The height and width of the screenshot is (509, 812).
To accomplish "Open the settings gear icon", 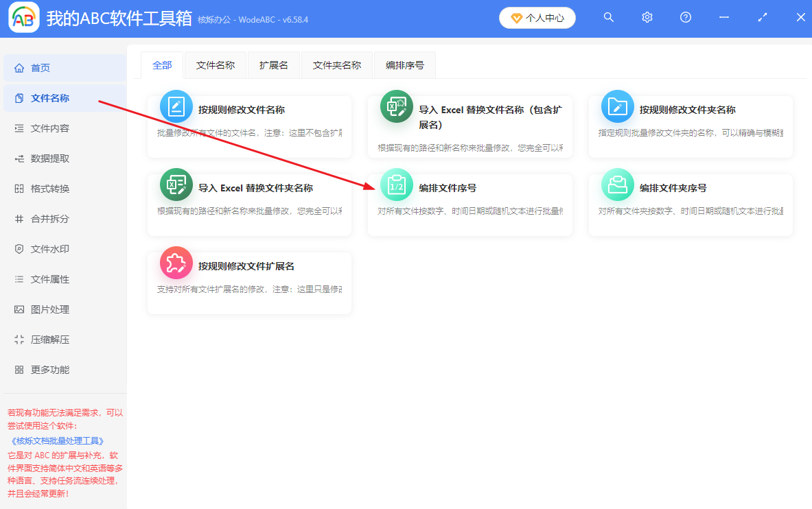I will pos(647,17).
